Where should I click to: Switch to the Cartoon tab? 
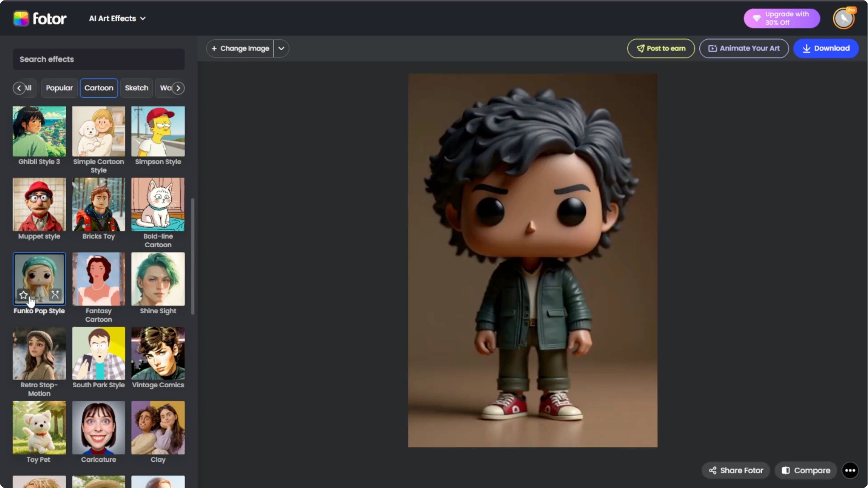pos(99,88)
